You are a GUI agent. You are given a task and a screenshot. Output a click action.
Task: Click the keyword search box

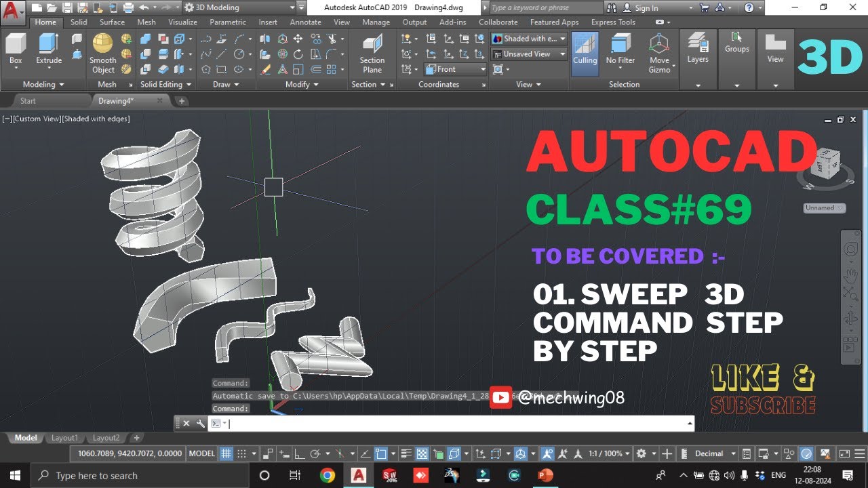point(546,7)
